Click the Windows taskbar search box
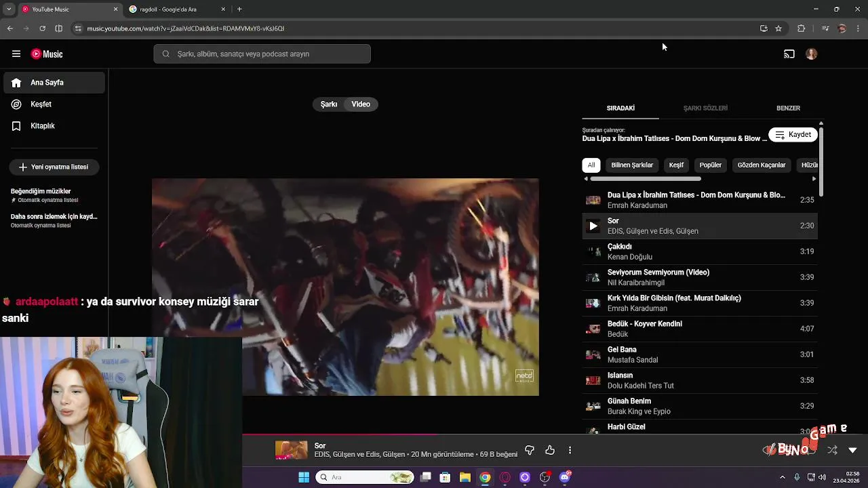The image size is (868, 488). pos(365,477)
